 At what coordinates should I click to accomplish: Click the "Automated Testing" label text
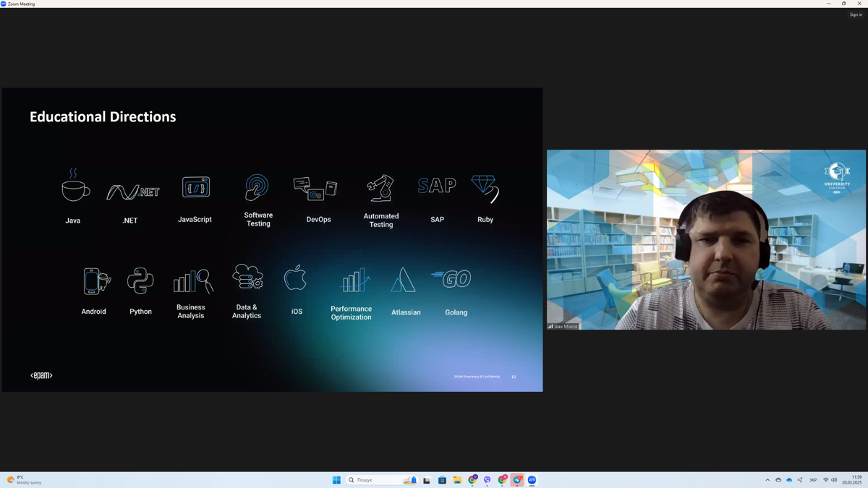point(381,221)
